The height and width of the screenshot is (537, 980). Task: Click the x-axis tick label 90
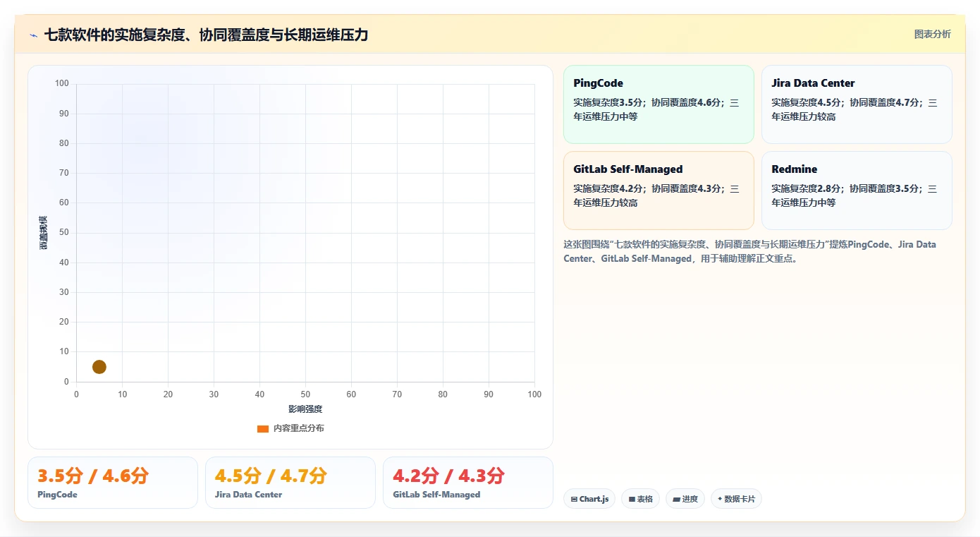coord(489,394)
